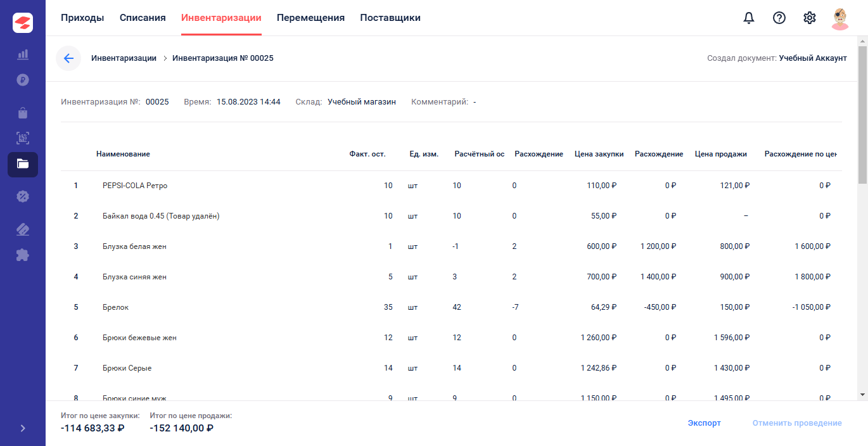Screen dimensions: 868x446
Task: Open the shopping bag sidebar icon
Action: 23,113
